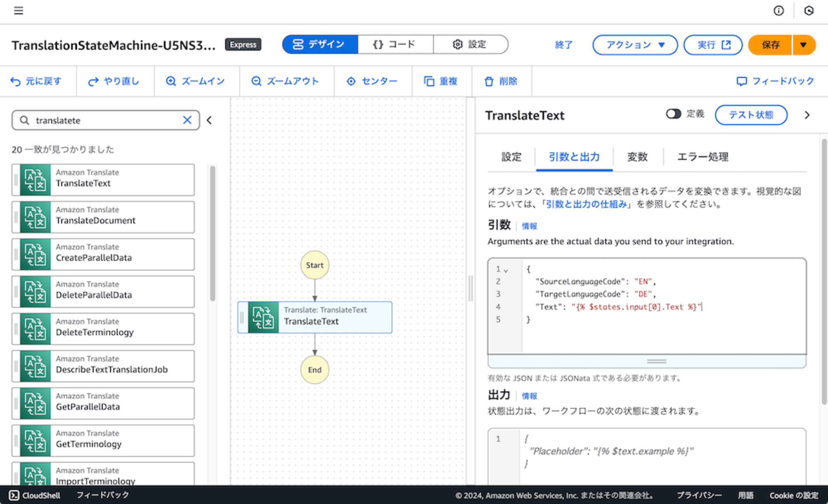Image resolution: width=828 pixels, height=504 pixels.
Task: Open the save dropdown arrow
Action: click(804, 45)
